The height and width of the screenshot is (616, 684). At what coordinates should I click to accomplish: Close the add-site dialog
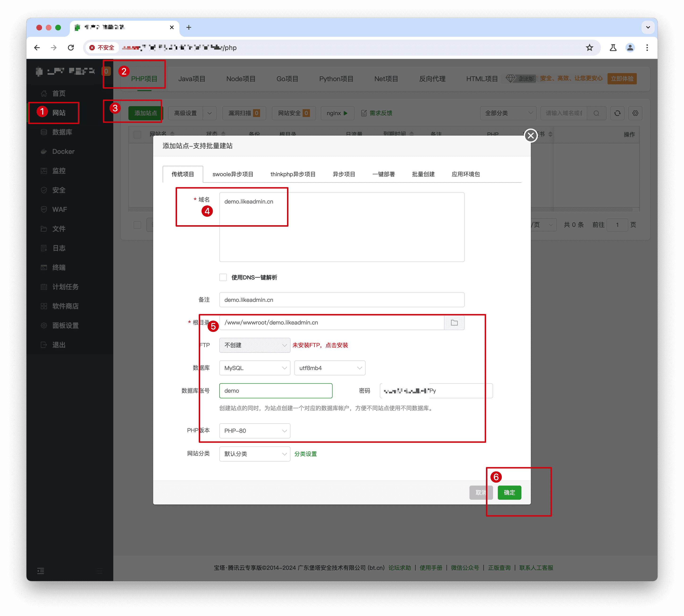[531, 136]
